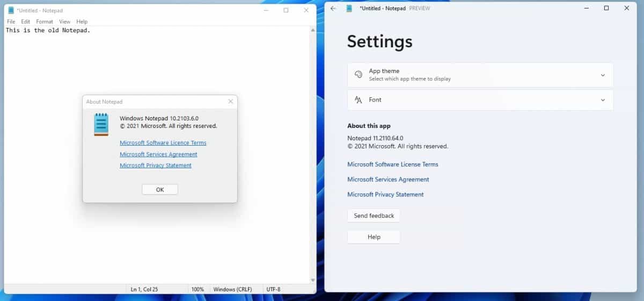Viewport: 644px width, 301px height.
Task: Click the new Notepad title bar icon
Action: [x=349, y=9]
